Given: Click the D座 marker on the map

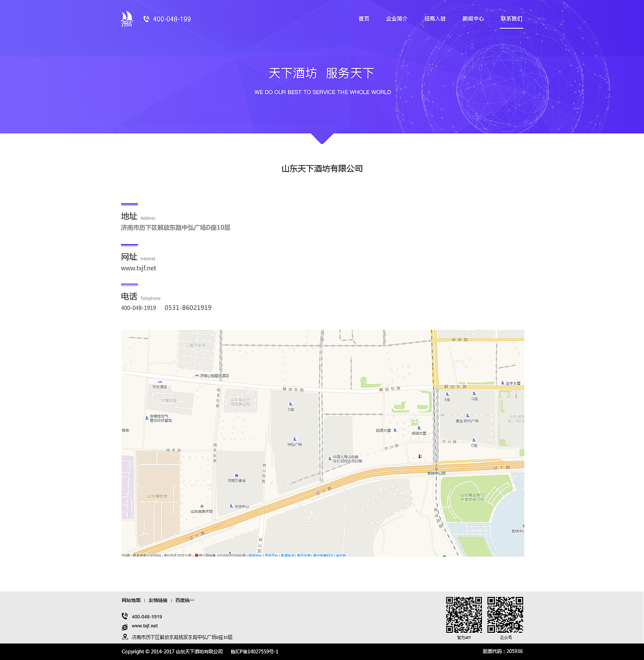Looking at the screenshot, I should point(291,407).
